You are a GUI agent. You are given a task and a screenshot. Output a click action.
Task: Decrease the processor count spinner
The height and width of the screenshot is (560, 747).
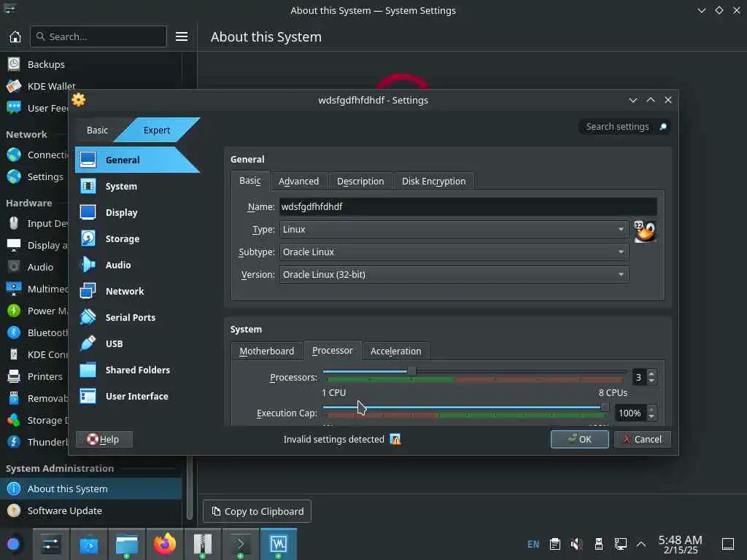coord(651,381)
